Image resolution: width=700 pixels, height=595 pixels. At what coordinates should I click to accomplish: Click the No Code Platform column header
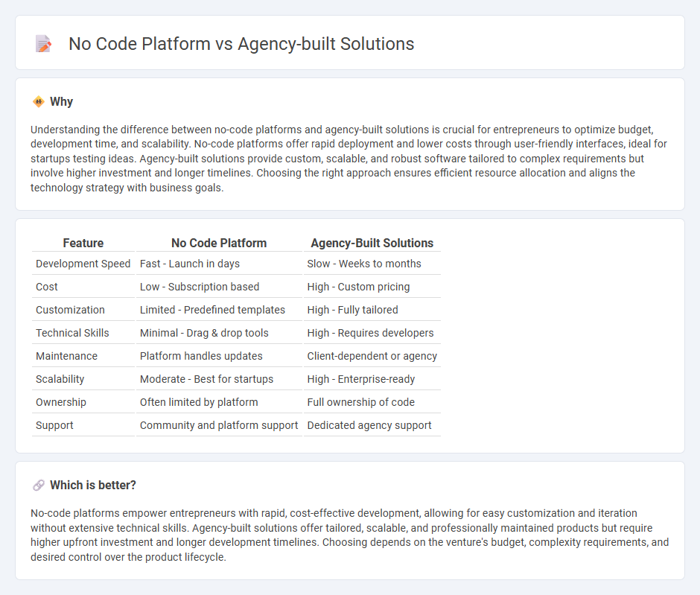219,243
